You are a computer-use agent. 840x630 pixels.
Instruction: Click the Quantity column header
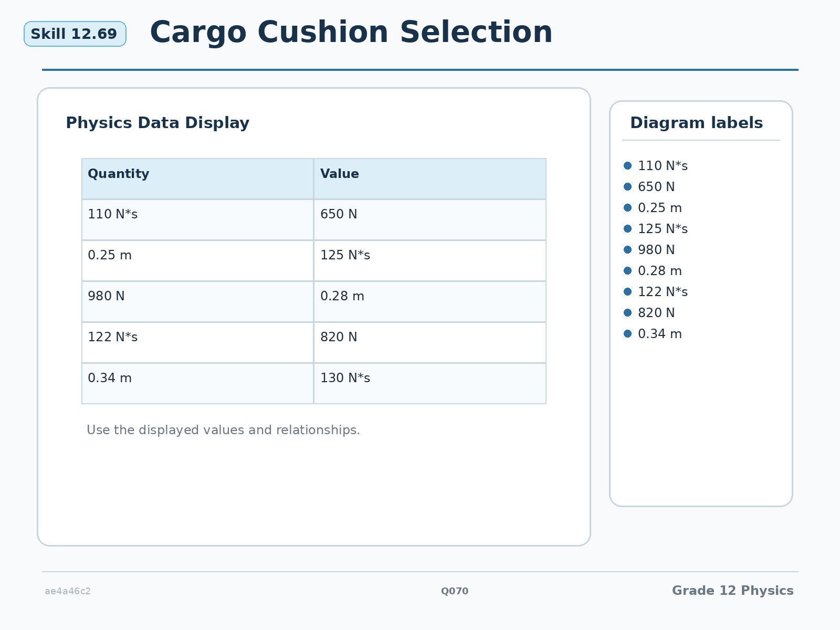pos(198,179)
